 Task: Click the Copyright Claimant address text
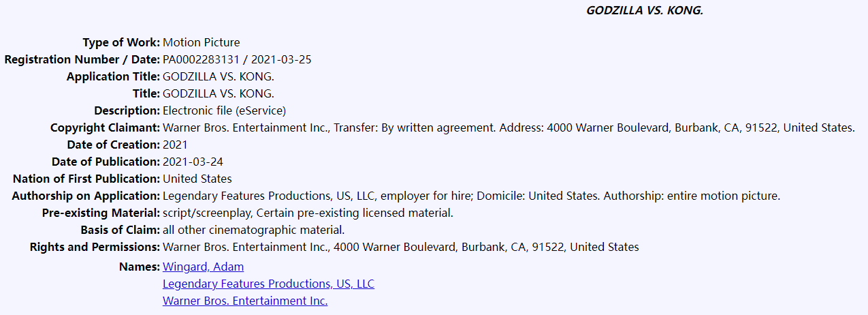click(700, 127)
